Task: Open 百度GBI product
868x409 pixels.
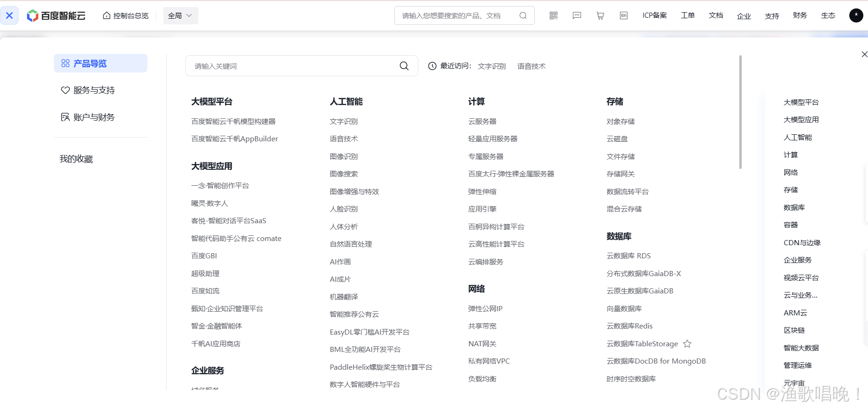Action: [204, 256]
